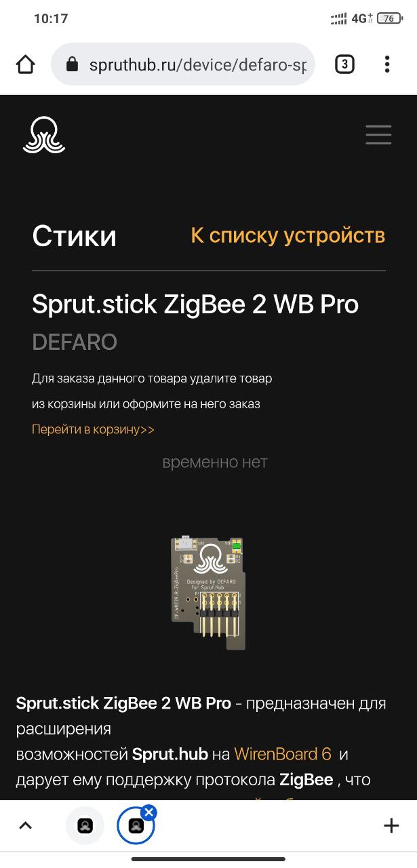
Task: Go to 'К списку устройств' link
Action: coord(287,235)
